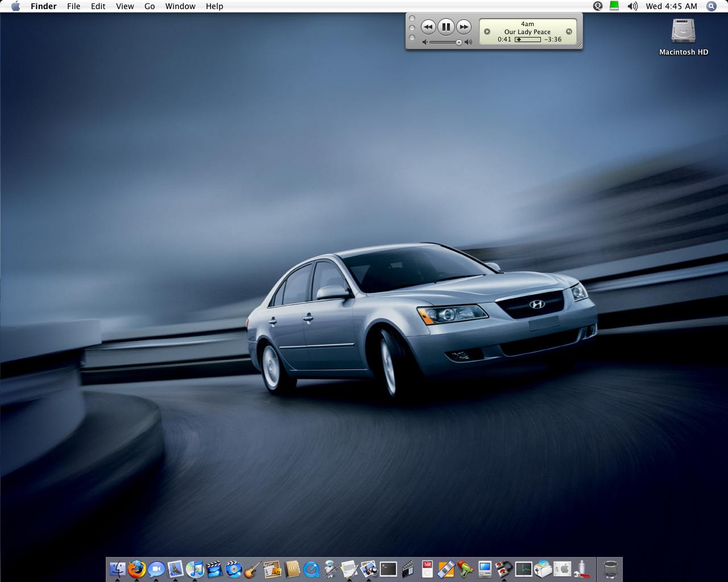Screen dimensions: 728x582
Task: Launch Activity Monitor from the Dock
Action: point(524,569)
